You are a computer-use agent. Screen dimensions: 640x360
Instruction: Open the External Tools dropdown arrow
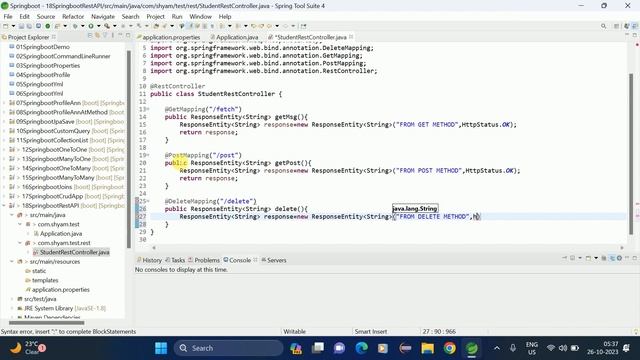pyautogui.click(x=114, y=26)
